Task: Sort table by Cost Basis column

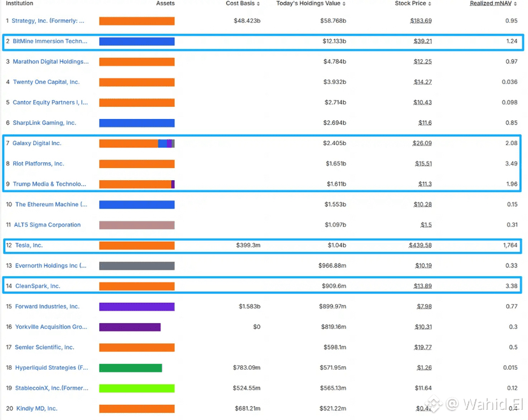Action: click(243, 3)
